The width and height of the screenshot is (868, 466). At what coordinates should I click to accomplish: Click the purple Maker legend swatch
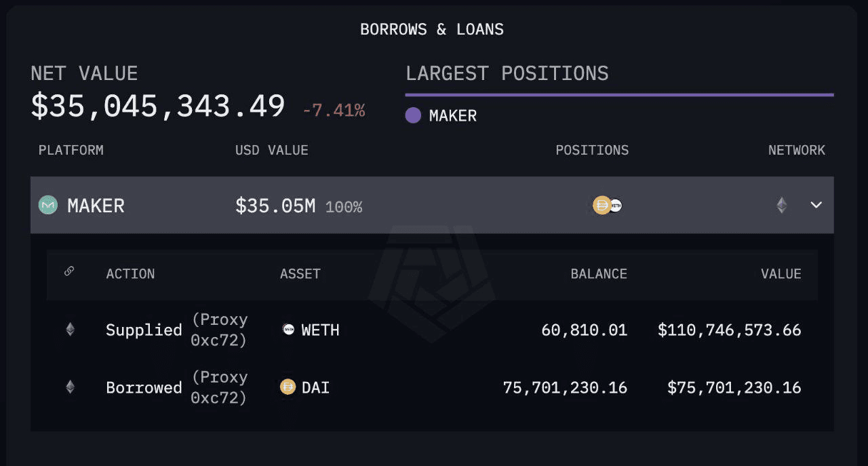pyautogui.click(x=413, y=115)
